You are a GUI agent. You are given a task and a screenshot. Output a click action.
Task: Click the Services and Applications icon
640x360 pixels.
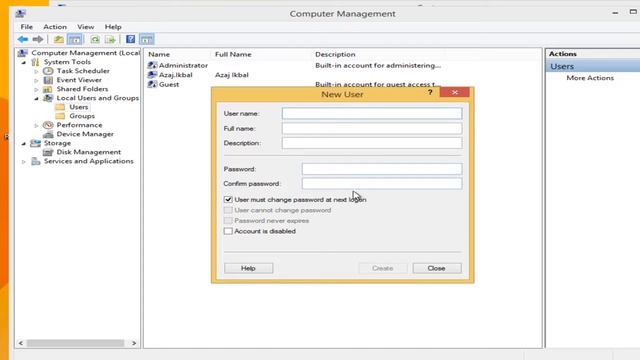[x=36, y=161]
